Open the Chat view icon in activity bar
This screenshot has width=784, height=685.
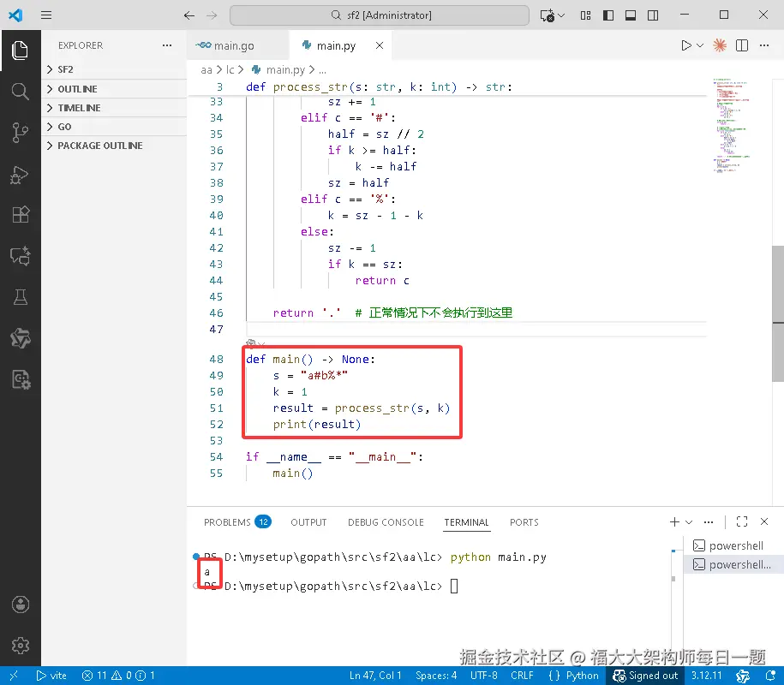20,256
